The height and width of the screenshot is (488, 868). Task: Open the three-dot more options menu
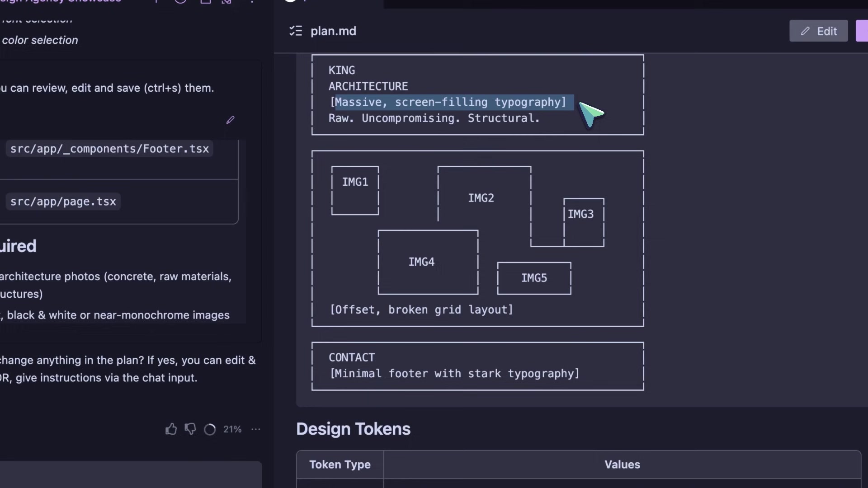pos(256,429)
